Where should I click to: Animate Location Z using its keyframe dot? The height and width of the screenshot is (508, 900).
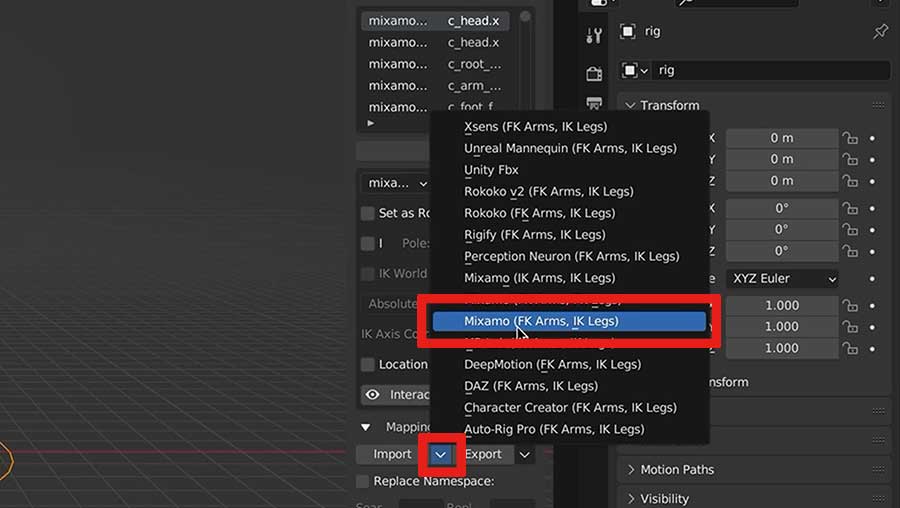click(872, 181)
